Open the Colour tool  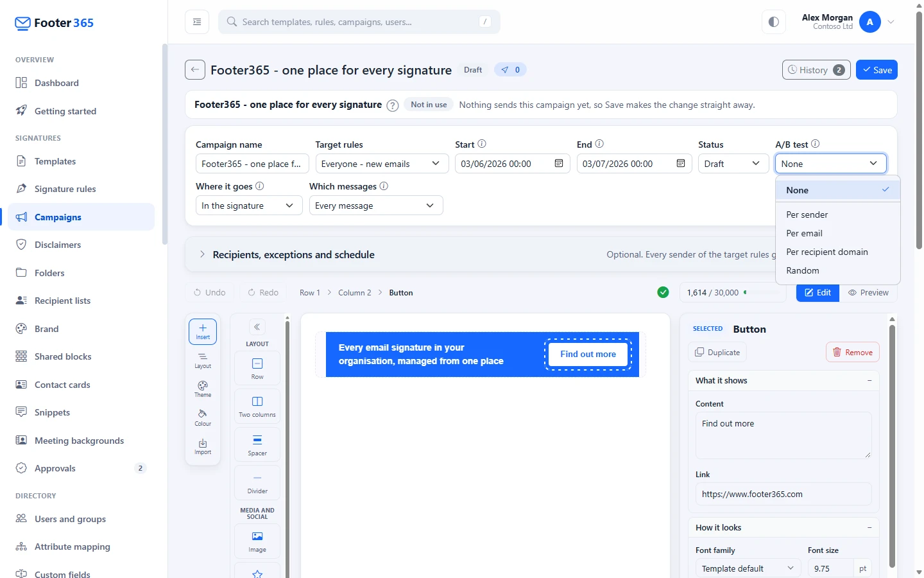tap(203, 418)
